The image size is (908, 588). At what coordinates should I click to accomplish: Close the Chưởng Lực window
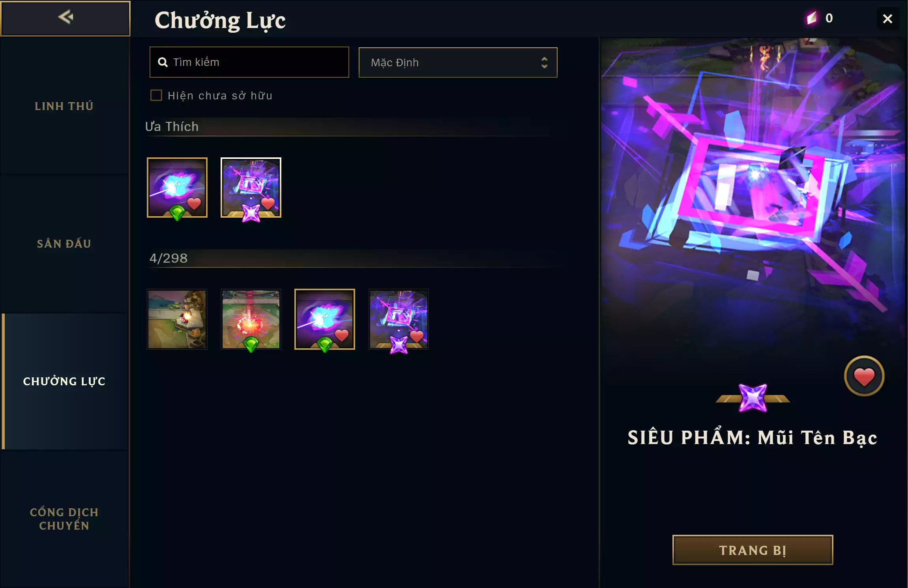(887, 19)
